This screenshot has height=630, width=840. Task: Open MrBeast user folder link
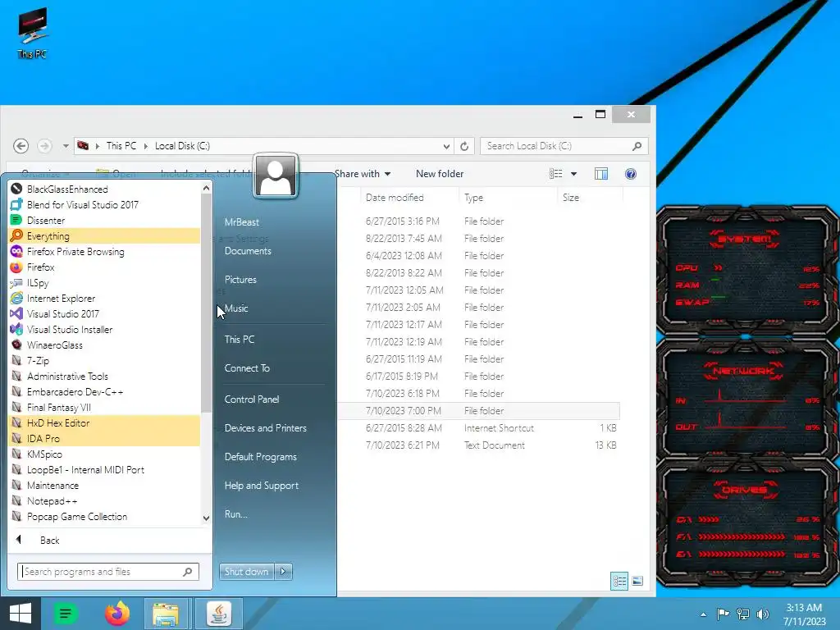click(242, 221)
